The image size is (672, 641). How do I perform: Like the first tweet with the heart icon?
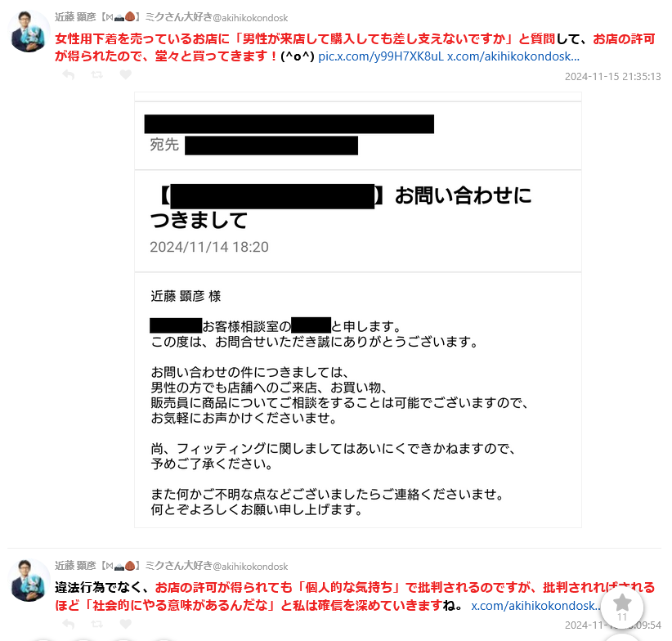coord(126,75)
